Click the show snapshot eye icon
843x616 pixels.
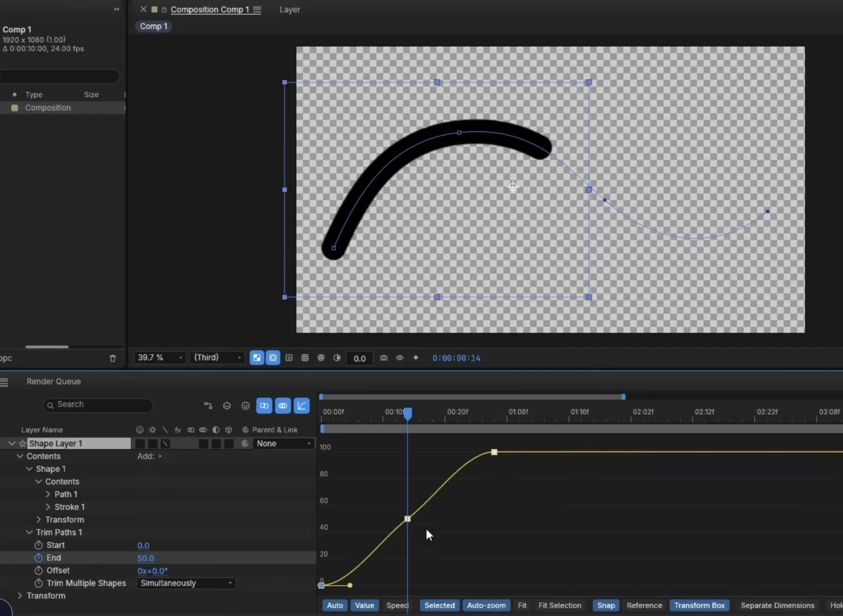point(400,358)
